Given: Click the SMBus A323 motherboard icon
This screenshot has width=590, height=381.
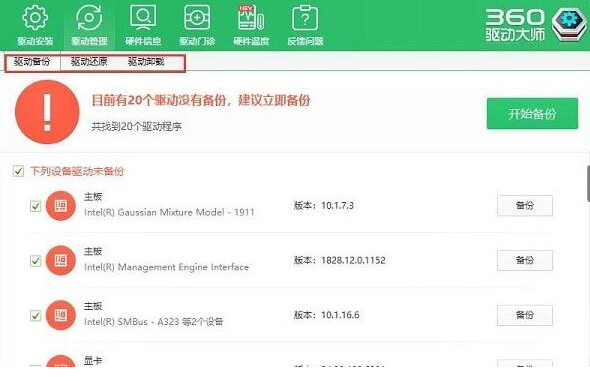Looking at the screenshot, I should pos(61,315).
